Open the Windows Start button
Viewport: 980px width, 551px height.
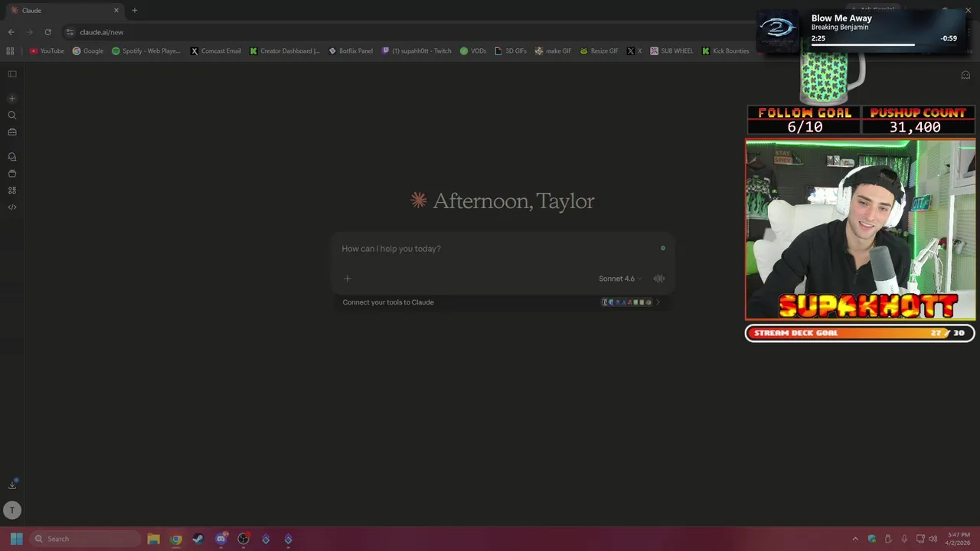coord(17,539)
